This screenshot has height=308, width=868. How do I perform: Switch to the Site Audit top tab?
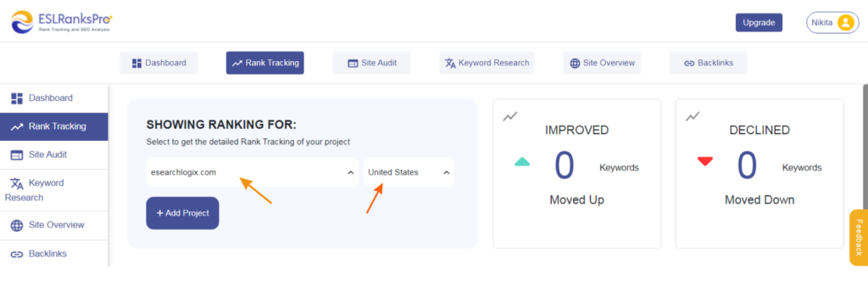[372, 63]
